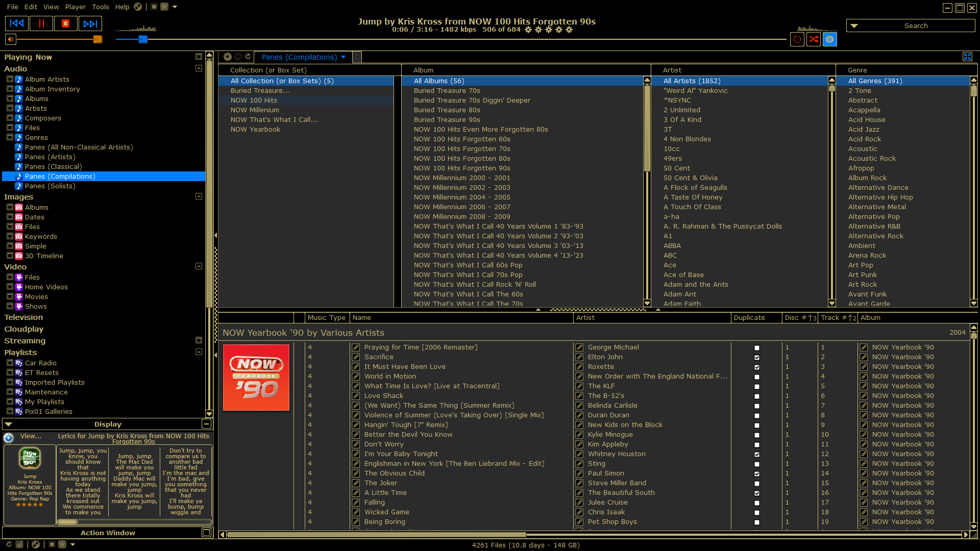This screenshot has height=551, width=980.
Task: Click the bottom status bar refresh icon
Action: pos(9,544)
